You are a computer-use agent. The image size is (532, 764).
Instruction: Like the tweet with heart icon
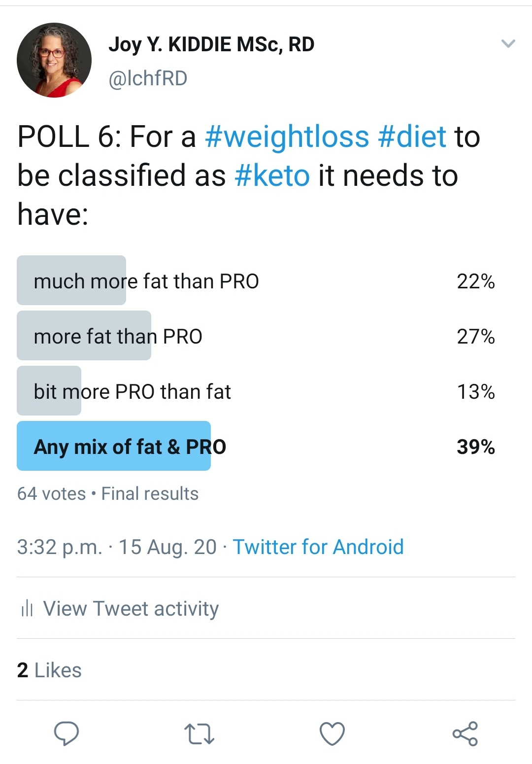pyautogui.click(x=332, y=733)
